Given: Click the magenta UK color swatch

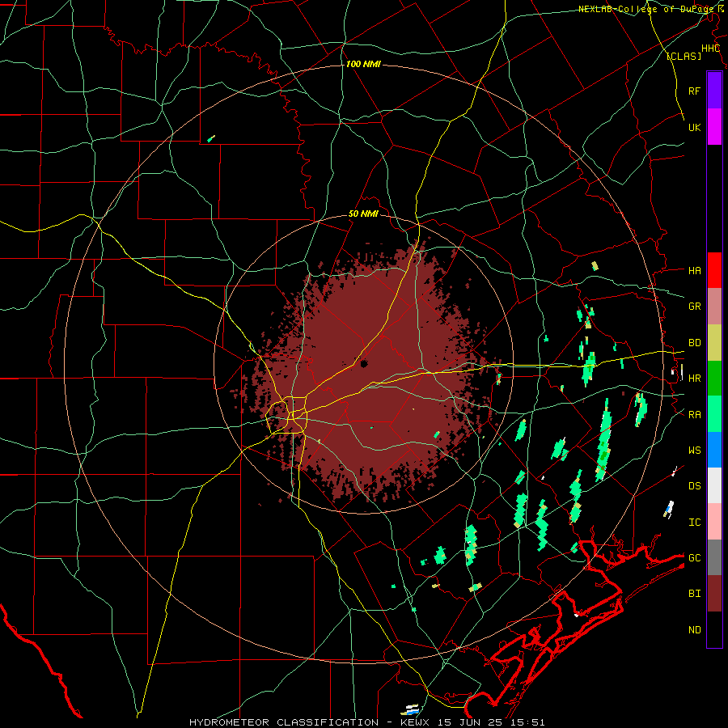Looking at the screenshot, I should 714,127.
